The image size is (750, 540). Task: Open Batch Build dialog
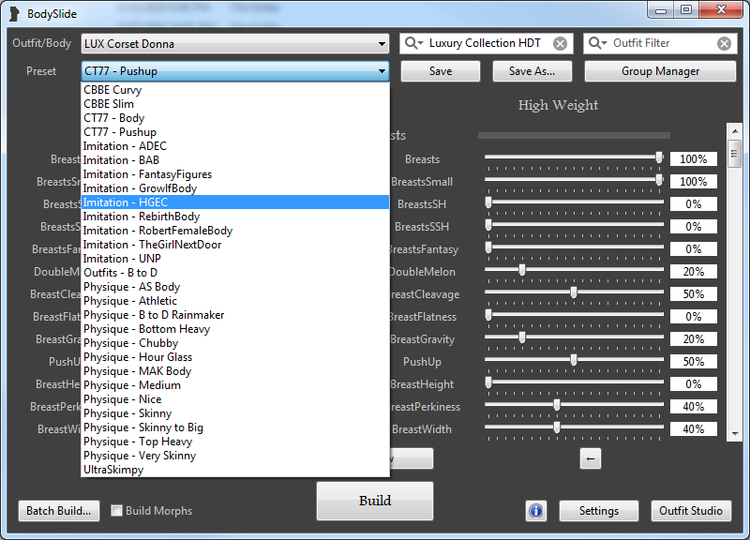tap(59, 511)
